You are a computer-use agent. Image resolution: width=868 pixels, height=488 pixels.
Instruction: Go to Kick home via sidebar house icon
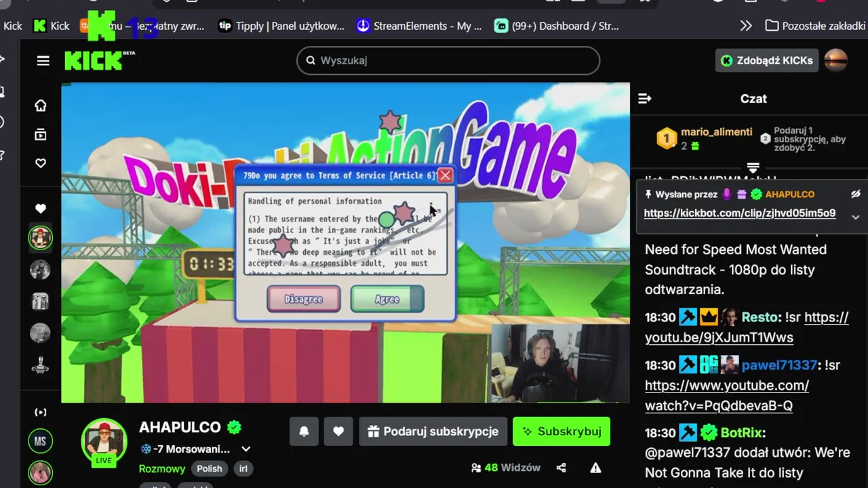tap(41, 105)
